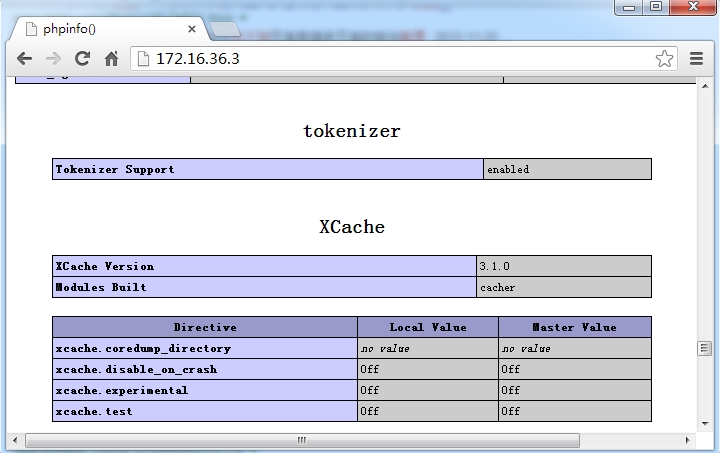Click the cacher value
720x453 pixels.
click(x=564, y=287)
